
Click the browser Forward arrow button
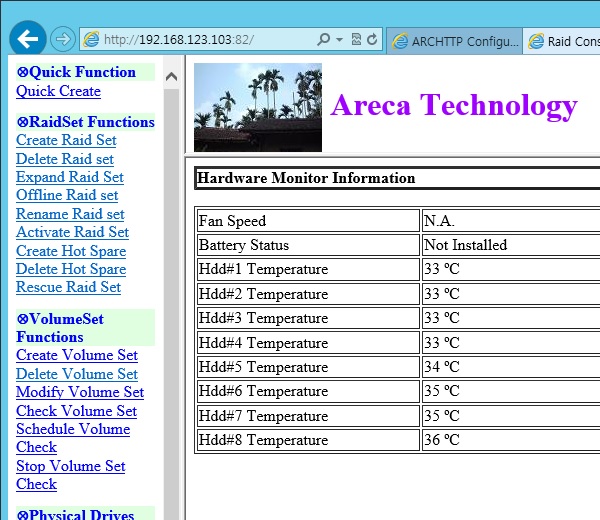(63, 39)
